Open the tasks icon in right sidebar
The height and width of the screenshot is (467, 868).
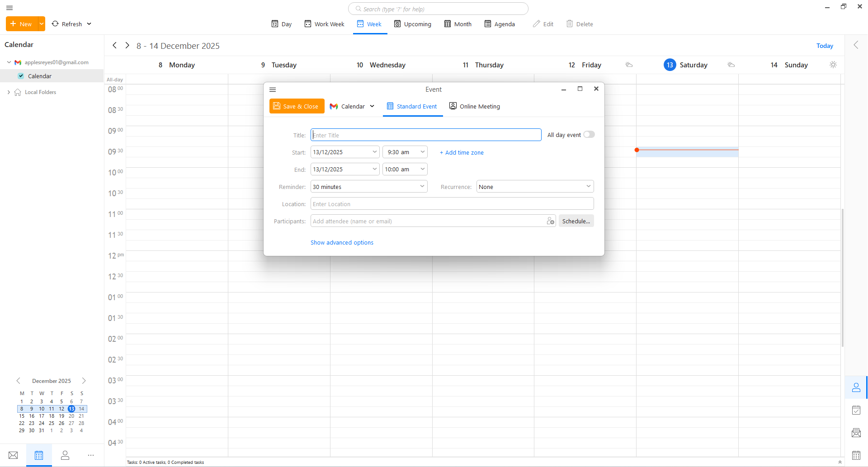(x=856, y=410)
